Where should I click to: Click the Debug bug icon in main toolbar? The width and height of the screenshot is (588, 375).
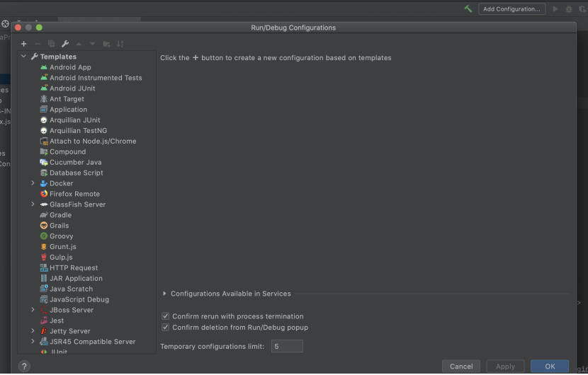click(569, 9)
